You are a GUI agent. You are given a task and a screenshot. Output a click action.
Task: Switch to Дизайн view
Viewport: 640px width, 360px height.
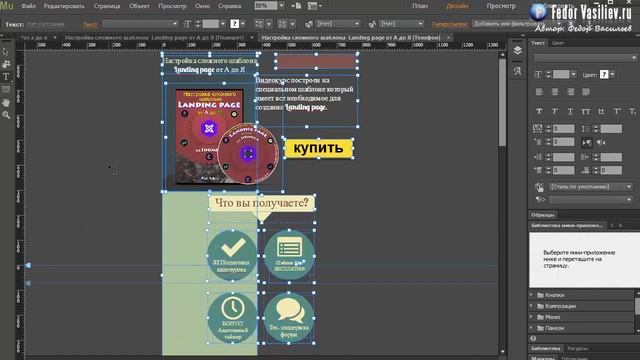tap(457, 6)
